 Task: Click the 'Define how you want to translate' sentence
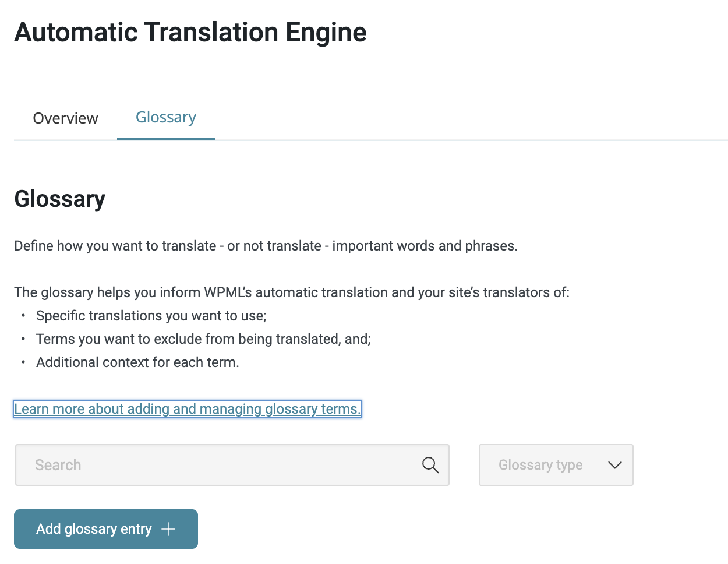pos(266,246)
